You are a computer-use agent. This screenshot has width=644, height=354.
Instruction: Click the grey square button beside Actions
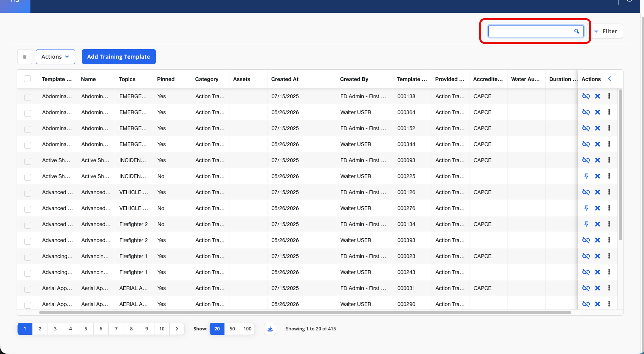pyautogui.click(x=25, y=57)
